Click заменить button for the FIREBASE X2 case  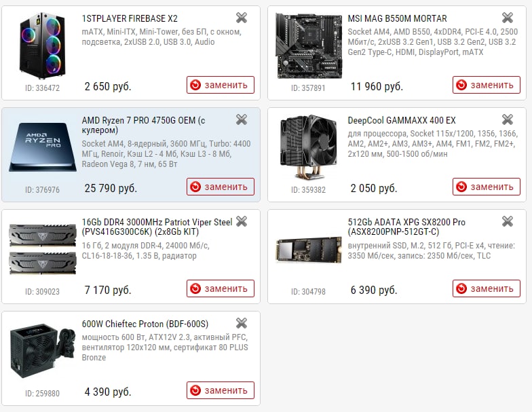point(220,85)
